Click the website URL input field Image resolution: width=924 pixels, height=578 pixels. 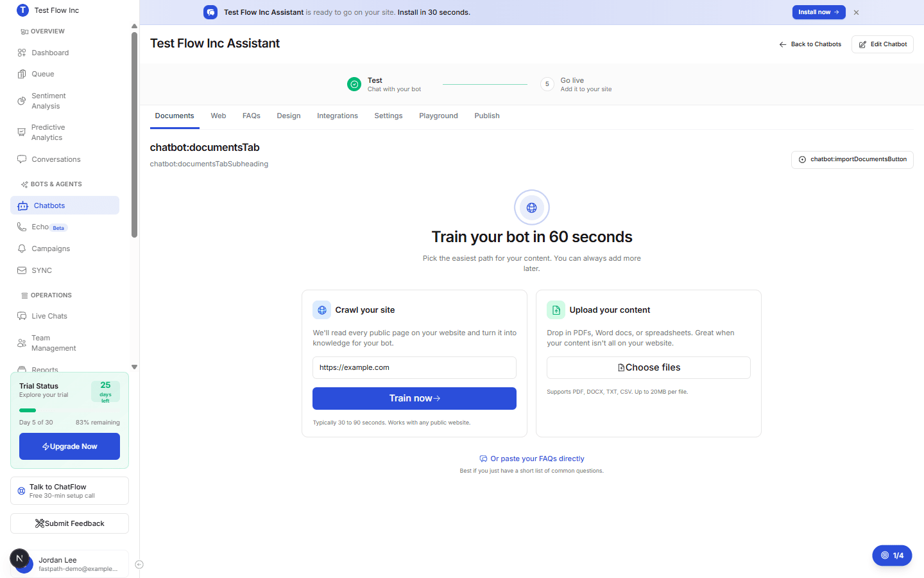point(415,367)
